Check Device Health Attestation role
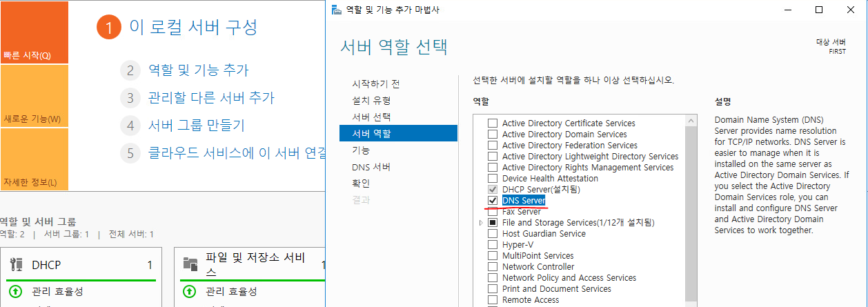Viewport: 868px width, 307px height. (493, 179)
